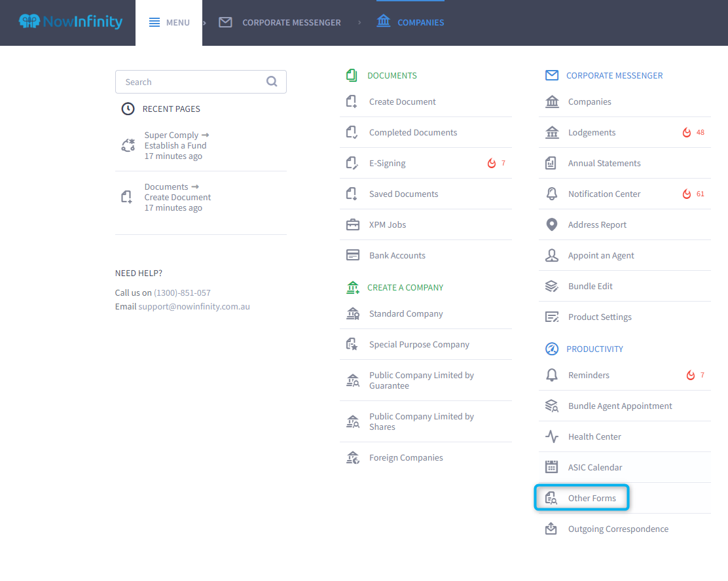The image size is (728, 581).
Task: Open recent page Documents Create Document
Action: pyautogui.click(x=200, y=197)
